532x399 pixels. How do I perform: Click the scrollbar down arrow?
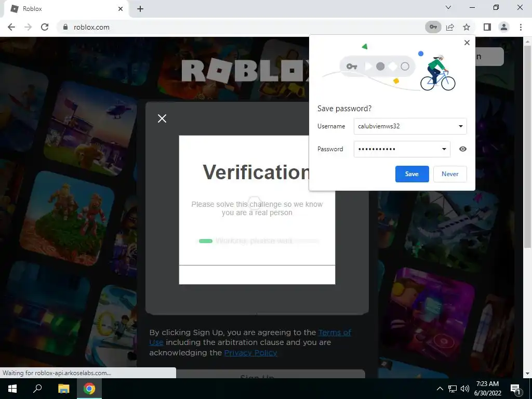point(527,373)
